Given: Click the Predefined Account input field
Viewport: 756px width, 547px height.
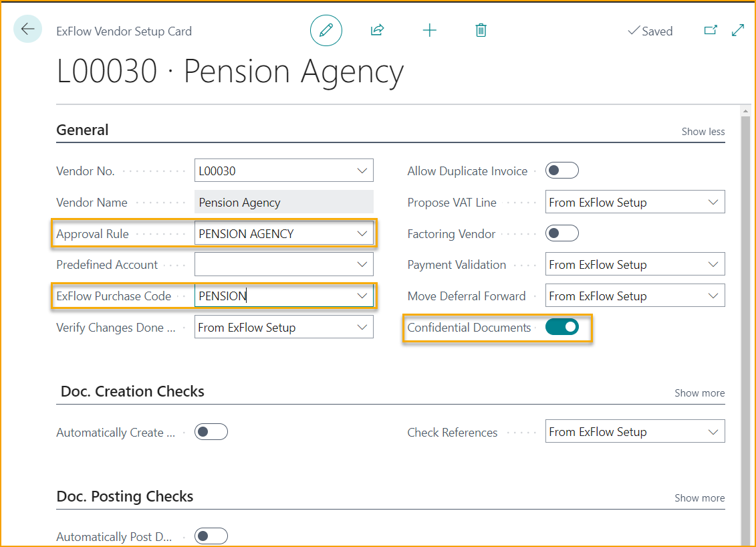Looking at the screenshot, I should pos(274,265).
